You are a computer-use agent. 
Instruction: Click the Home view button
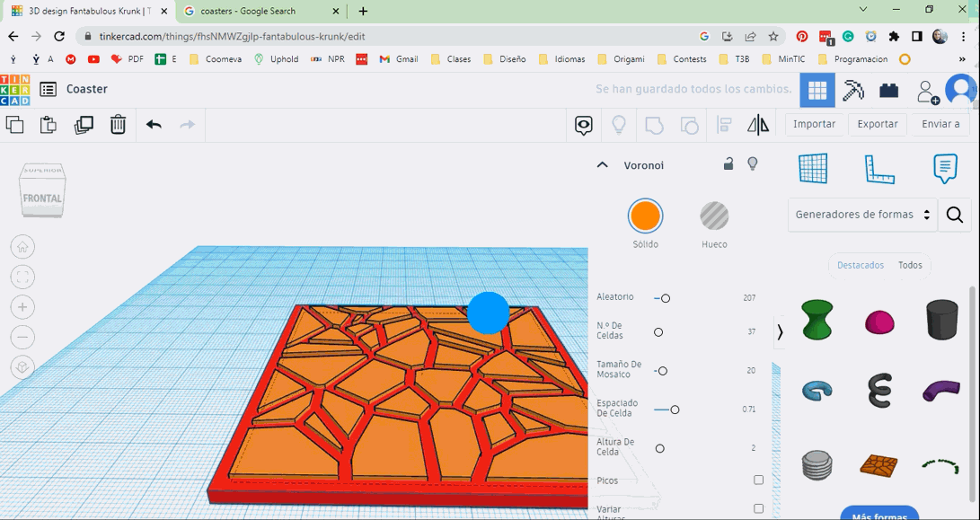coord(22,247)
